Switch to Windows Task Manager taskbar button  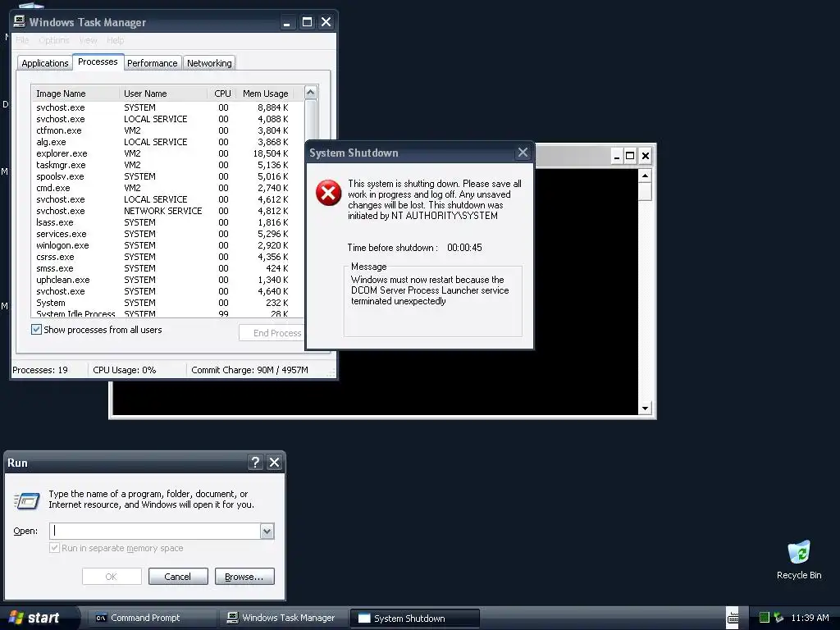(283, 618)
